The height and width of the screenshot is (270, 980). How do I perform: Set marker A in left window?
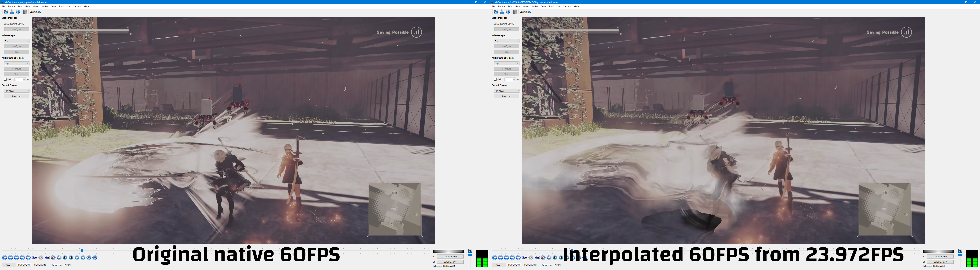tap(35, 257)
